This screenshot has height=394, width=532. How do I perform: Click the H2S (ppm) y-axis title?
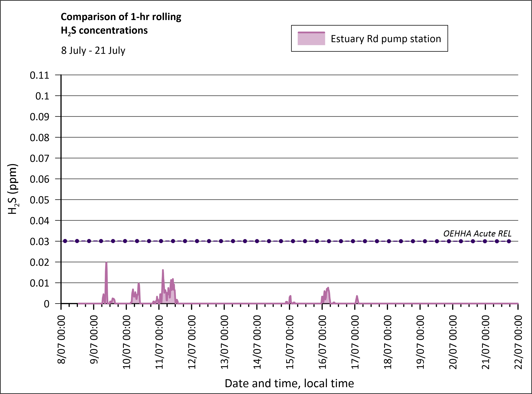(13, 189)
